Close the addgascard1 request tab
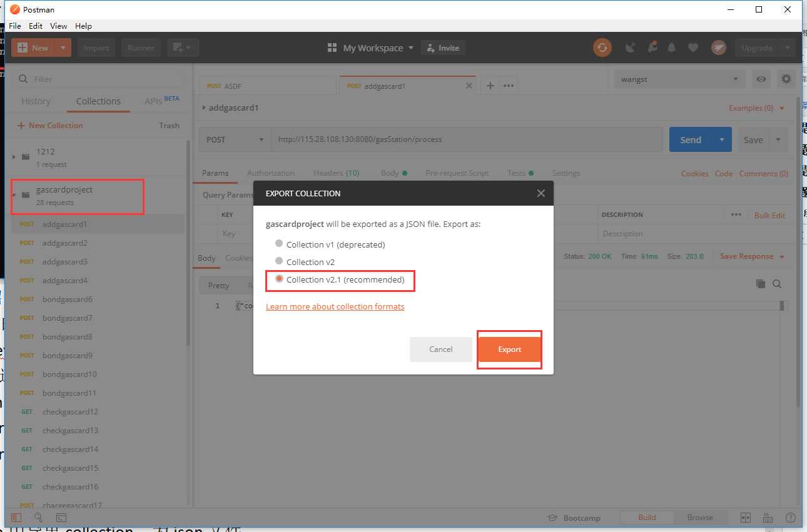 [x=469, y=86]
